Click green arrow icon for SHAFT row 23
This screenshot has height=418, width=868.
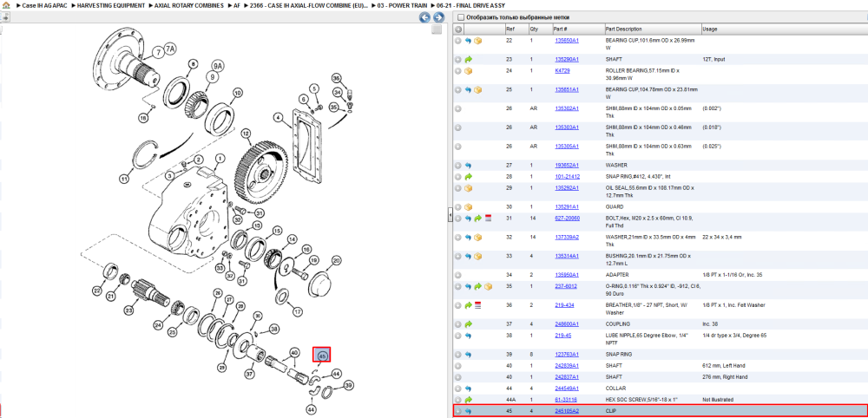[x=469, y=59]
